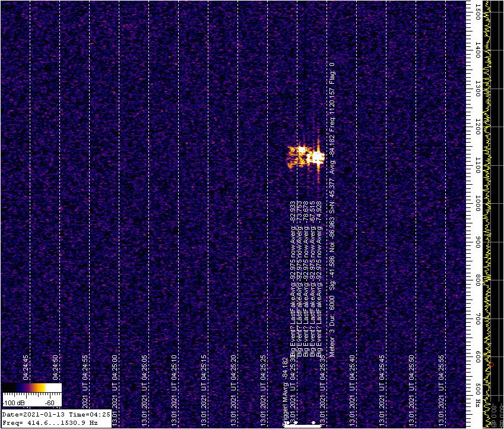Screen dimensions: 504x429
Task: Click Big Event annotation ending -74.928
Action: pos(319,279)
